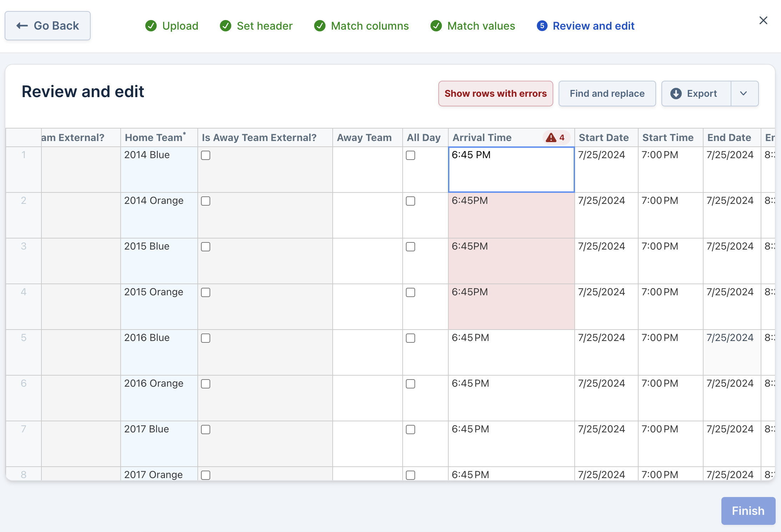Viewport: 781px width, 532px height.
Task: Select the Start Time cell in row 7
Action: coord(670,444)
